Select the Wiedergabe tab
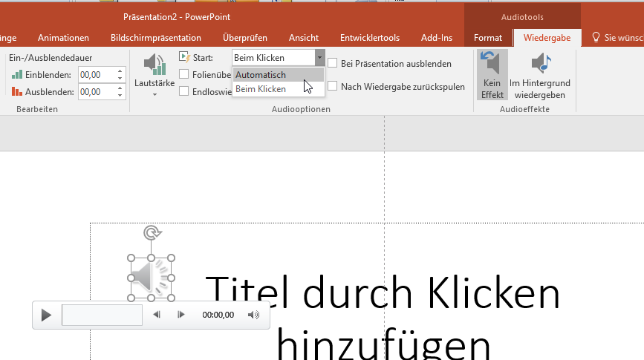 click(547, 38)
